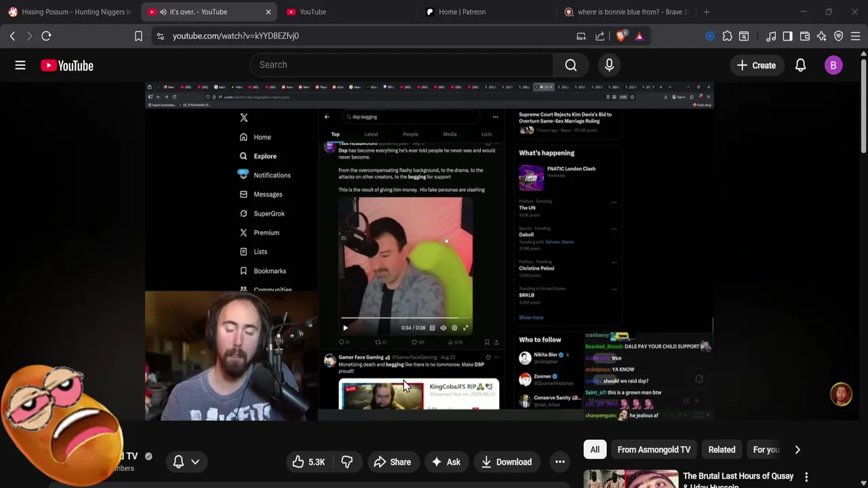Toggle channel notification bell beside subscribe
This screenshot has width=868, height=488.
point(178,462)
